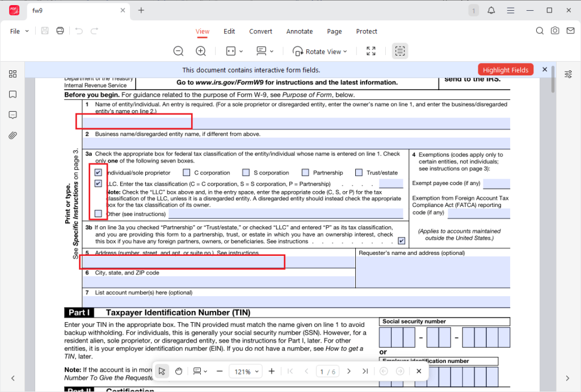
Task: Open the attachments panel
Action: click(12, 135)
